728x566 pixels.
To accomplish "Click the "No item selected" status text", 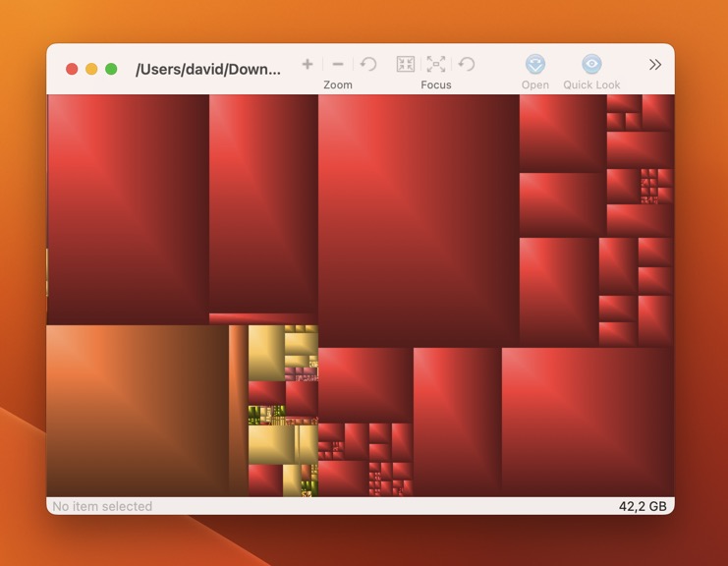I will 102,506.
